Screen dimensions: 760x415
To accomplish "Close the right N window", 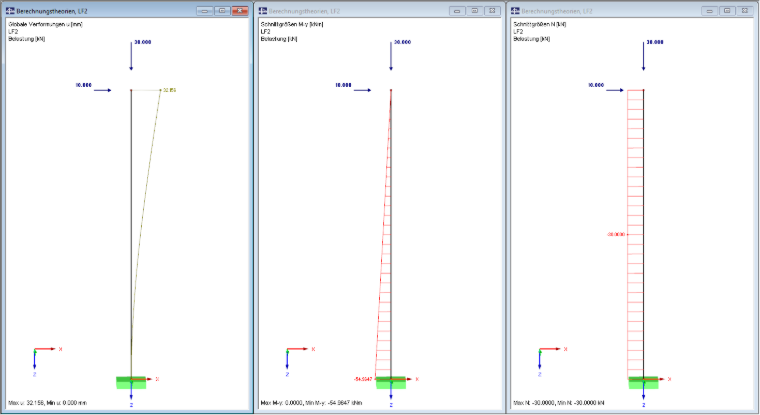I will point(745,11).
